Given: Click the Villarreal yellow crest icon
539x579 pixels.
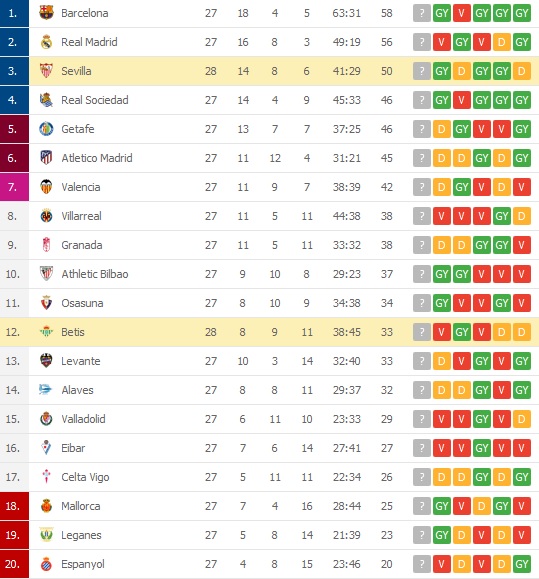Looking at the screenshot, I should click(46, 216).
